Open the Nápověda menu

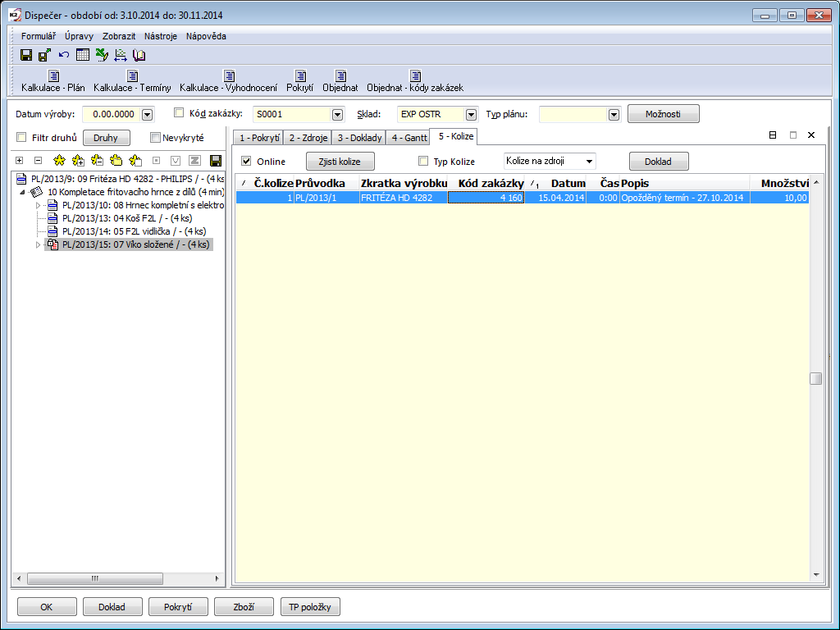206,36
